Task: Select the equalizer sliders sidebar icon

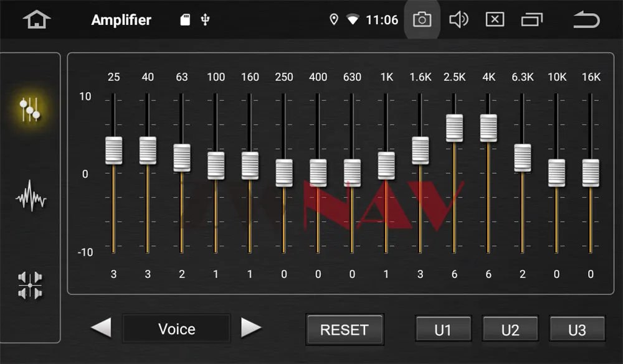Action: click(x=30, y=110)
